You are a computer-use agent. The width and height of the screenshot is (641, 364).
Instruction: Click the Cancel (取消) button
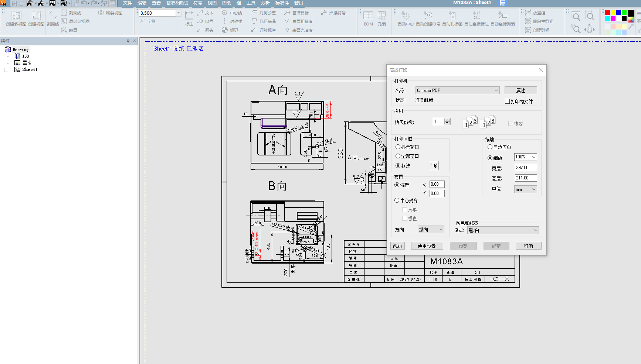click(529, 246)
